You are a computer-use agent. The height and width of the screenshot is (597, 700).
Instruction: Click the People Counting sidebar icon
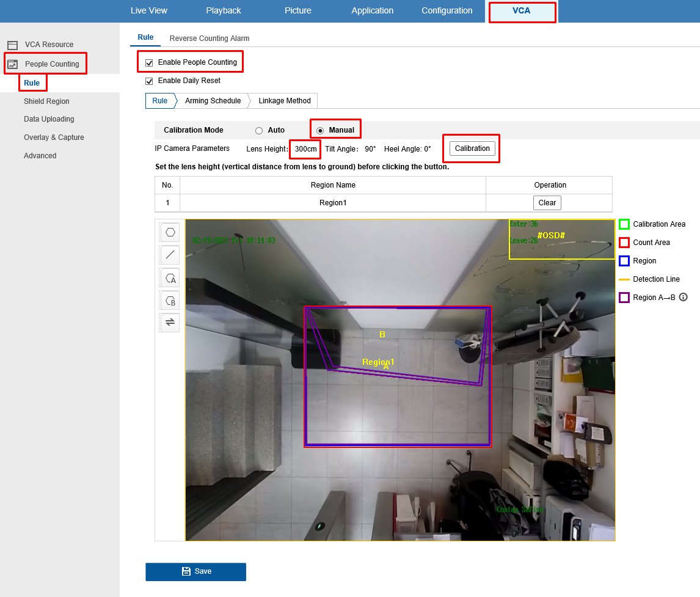[x=12, y=64]
